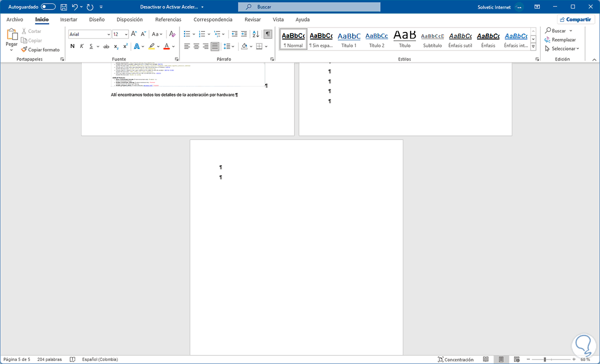Clear all formatting with Borrar formato icon

[172, 33]
